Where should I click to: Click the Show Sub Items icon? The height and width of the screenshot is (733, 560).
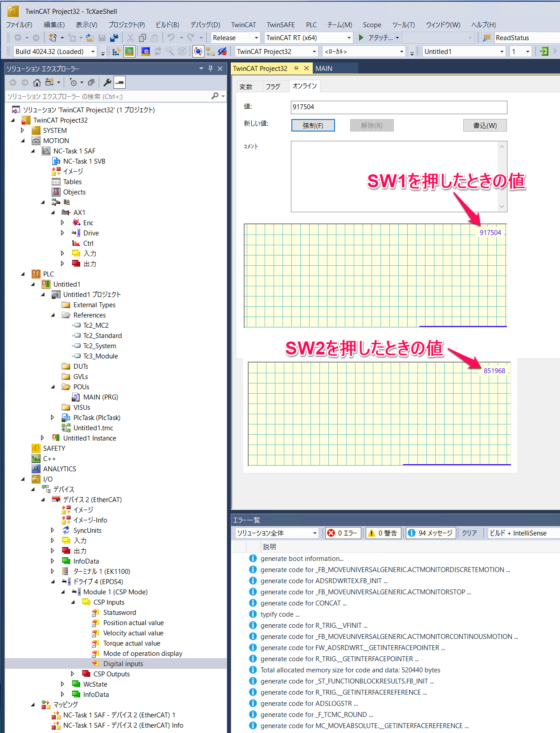pos(210,52)
